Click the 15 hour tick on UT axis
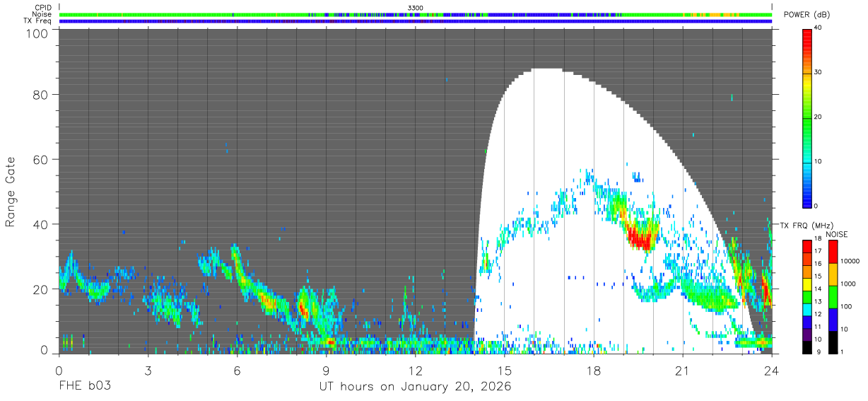Image resolution: width=868 pixels, height=401 pixels. click(505, 371)
